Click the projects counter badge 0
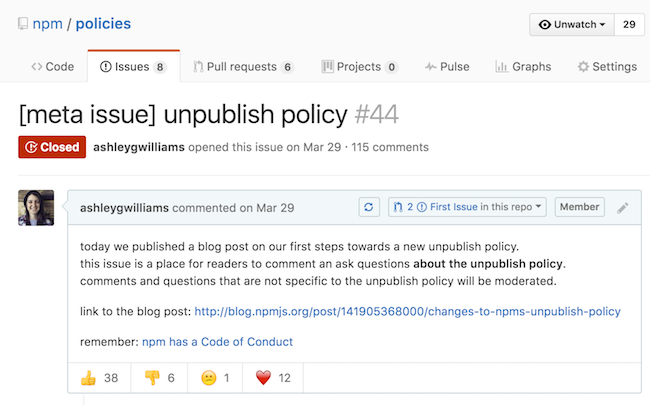This screenshot has width=650, height=405. 391,67
